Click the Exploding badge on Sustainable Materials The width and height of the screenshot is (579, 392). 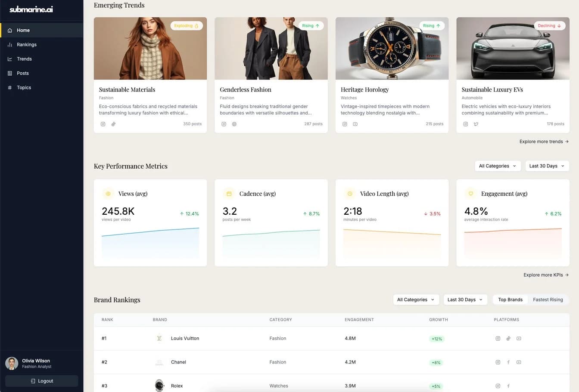coord(187,25)
